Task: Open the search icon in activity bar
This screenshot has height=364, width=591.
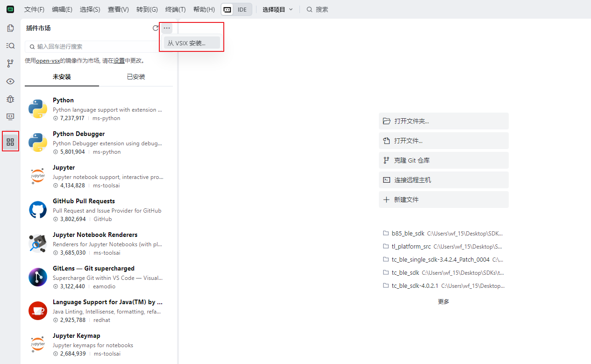Action: [10, 46]
